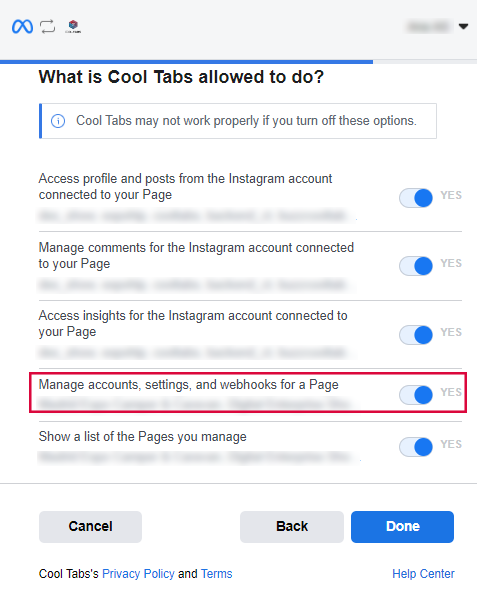
Task: Disable Access insights for Instagram toggle
Action: tap(416, 335)
